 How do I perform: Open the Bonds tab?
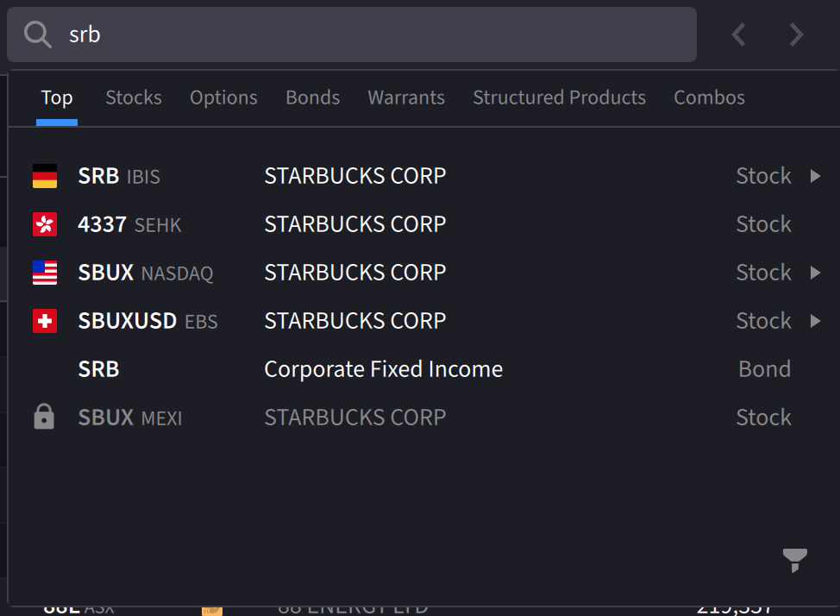click(312, 97)
